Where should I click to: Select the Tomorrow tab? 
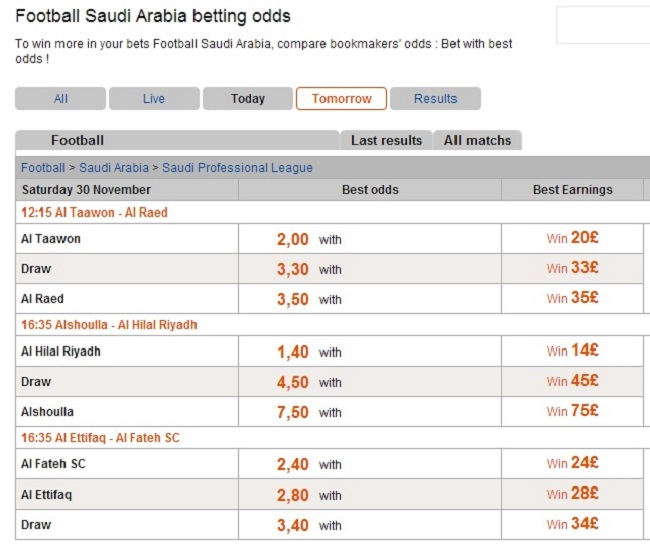click(342, 99)
